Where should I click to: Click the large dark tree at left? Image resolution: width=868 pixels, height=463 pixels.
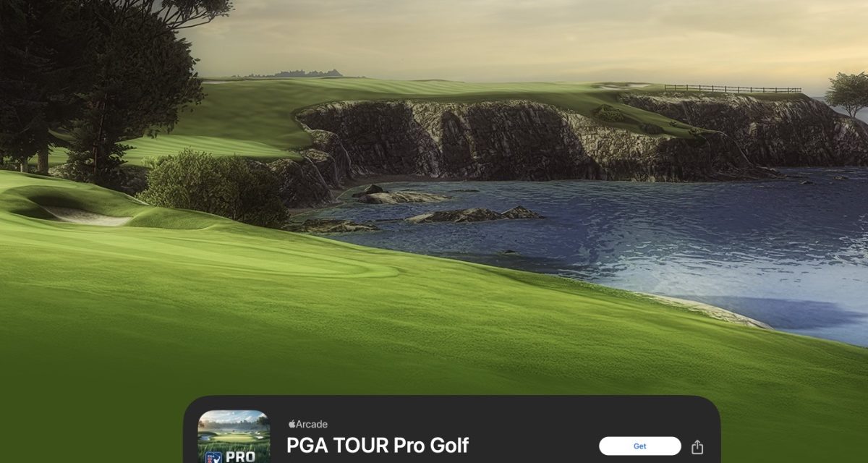(101, 80)
